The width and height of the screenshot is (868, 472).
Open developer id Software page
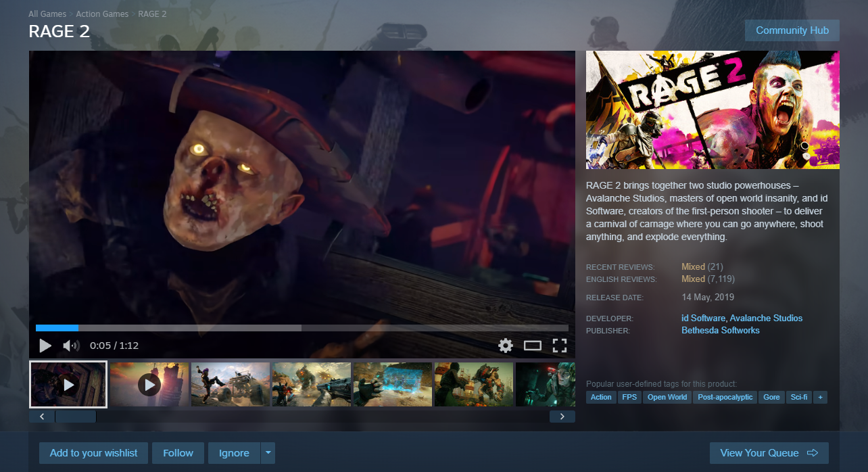[x=703, y=318]
